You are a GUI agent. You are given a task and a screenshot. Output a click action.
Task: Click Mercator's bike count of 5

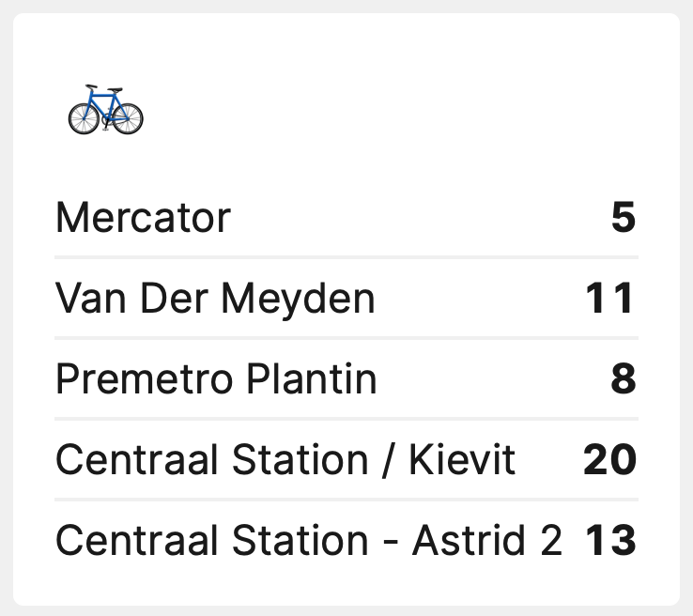point(624,219)
